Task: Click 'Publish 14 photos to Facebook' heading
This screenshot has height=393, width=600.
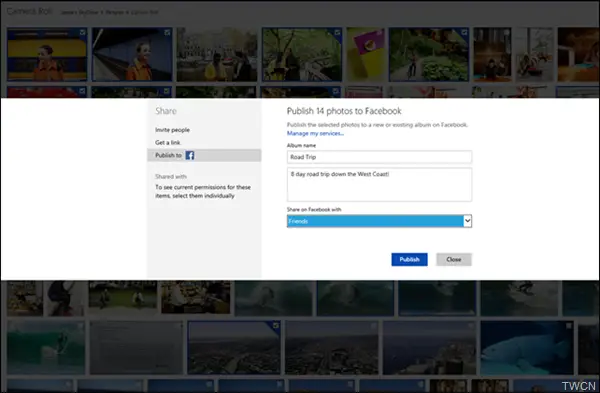Action: (344, 111)
